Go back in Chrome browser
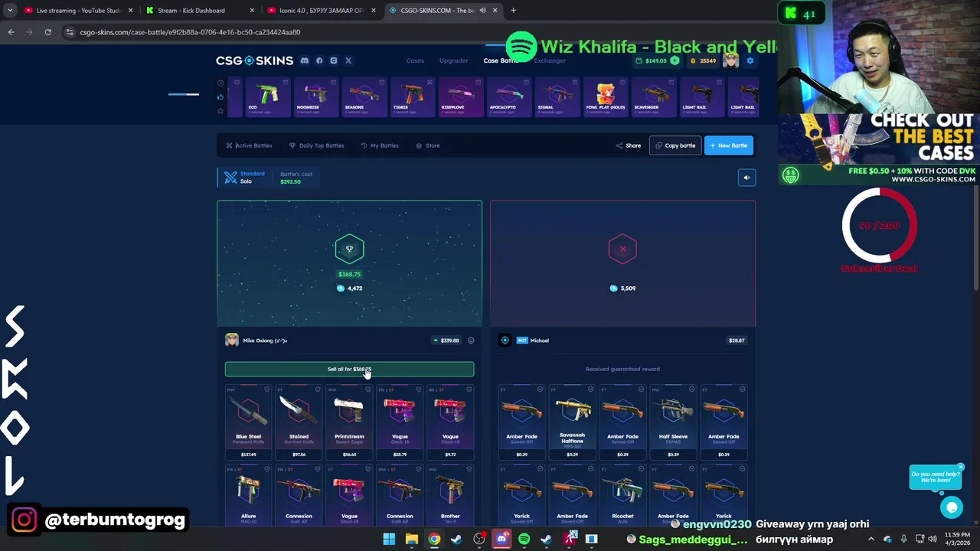This screenshot has width=980, height=551. tap(11, 32)
